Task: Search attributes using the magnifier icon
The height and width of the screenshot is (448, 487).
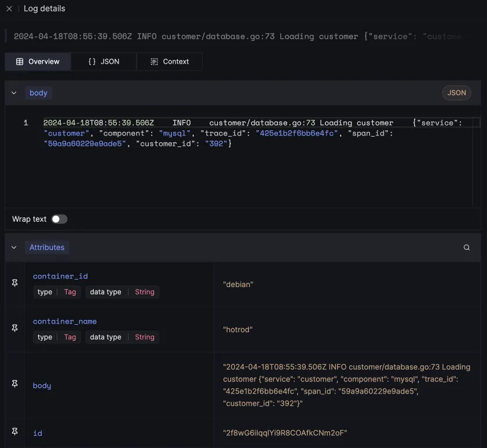Action: coord(467,247)
